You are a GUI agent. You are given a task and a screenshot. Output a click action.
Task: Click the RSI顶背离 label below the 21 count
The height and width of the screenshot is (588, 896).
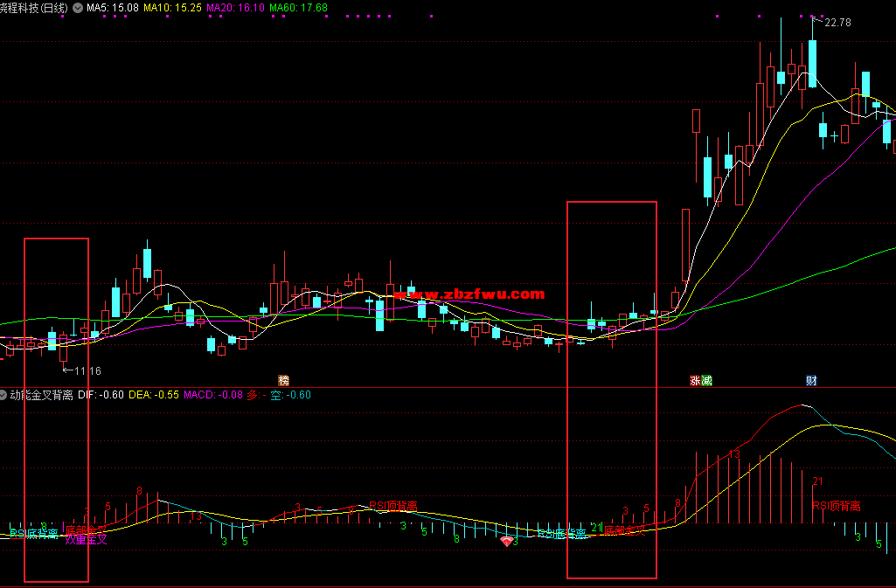836,506
